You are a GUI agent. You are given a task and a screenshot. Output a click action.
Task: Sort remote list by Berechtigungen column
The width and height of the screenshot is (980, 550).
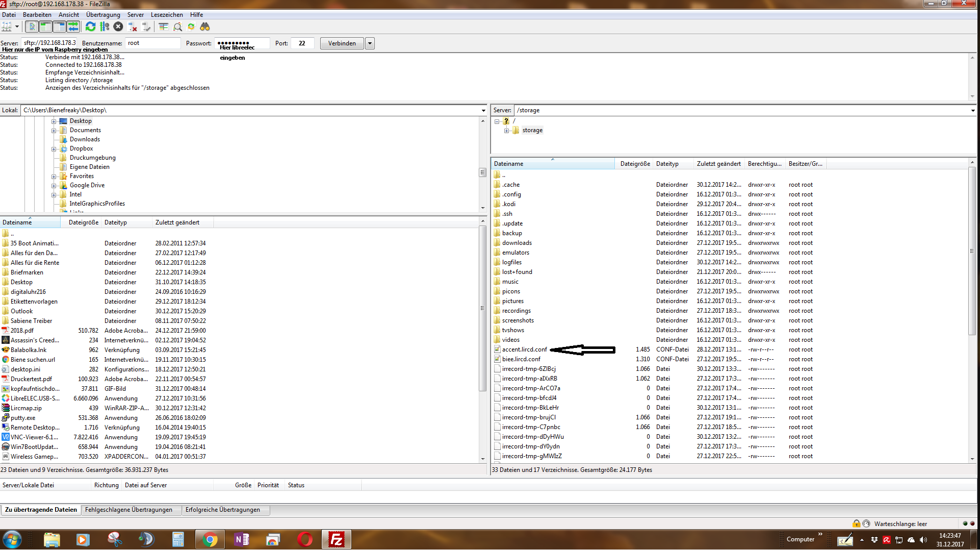765,164
